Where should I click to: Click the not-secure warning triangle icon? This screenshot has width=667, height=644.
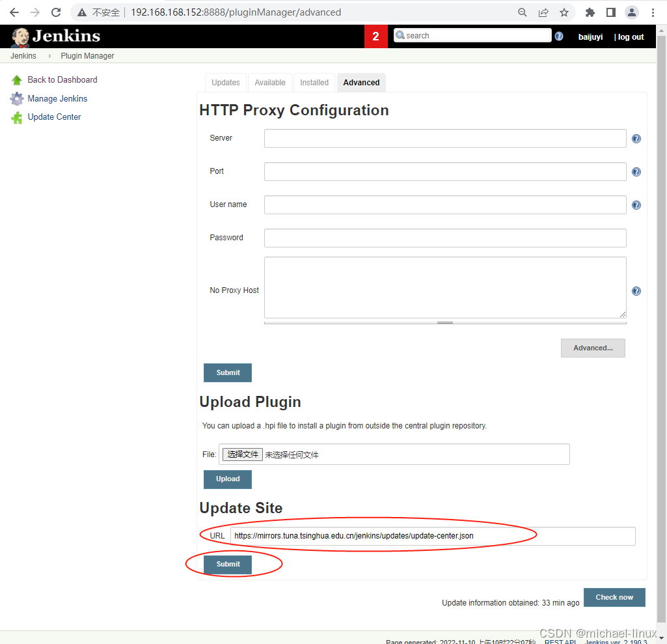coord(82,13)
